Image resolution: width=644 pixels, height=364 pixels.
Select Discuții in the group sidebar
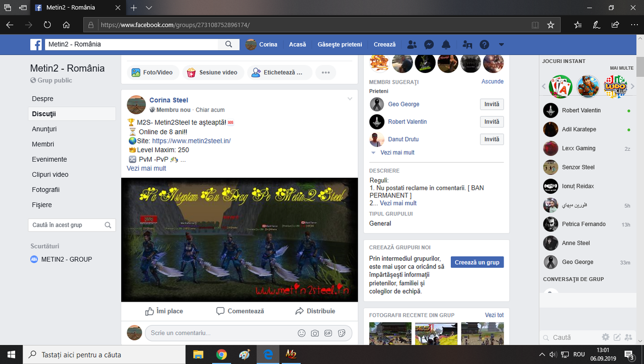tap(72, 114)
